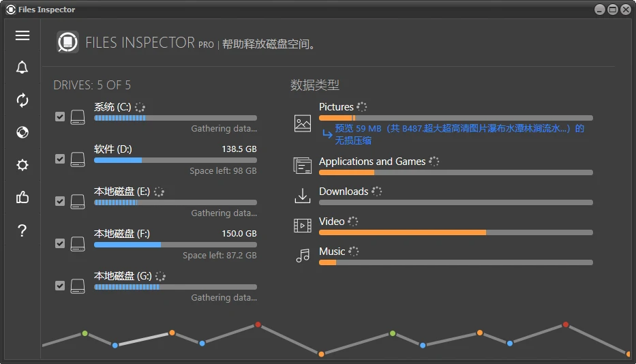Click the PRO edition label
Screen dimensions: 636x364
[206, 44]
